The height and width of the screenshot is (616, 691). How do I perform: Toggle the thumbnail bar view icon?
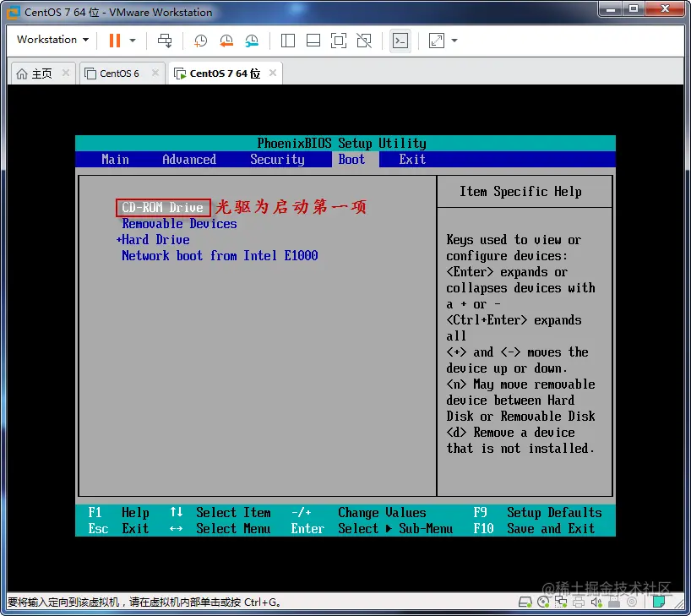point(313,41)
